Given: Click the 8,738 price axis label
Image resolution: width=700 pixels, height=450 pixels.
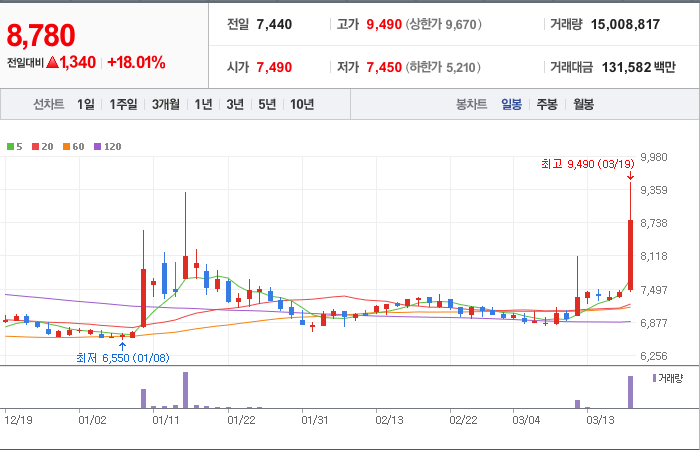Looking at the screenshot, I should pos(654,223).
